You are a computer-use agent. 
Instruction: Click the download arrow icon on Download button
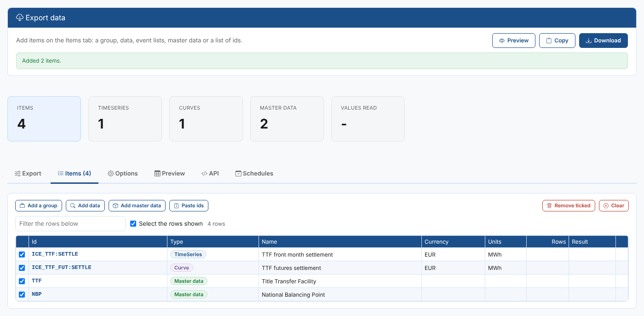[x=588, y=41]
